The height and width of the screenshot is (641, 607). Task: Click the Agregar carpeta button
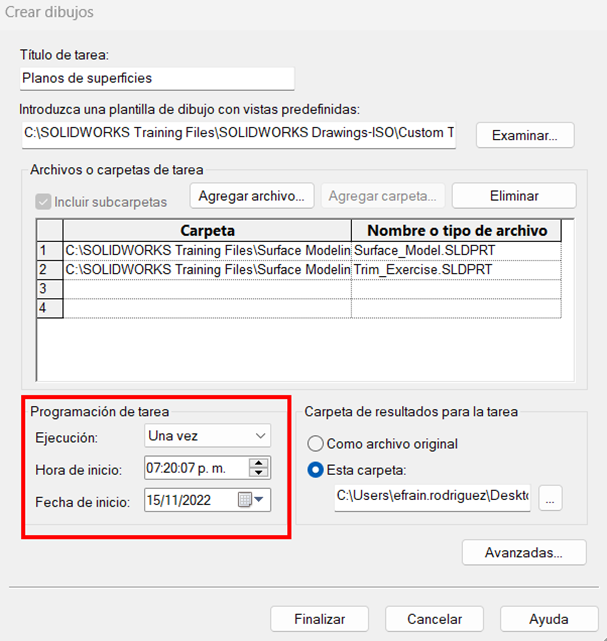(383, 196)
